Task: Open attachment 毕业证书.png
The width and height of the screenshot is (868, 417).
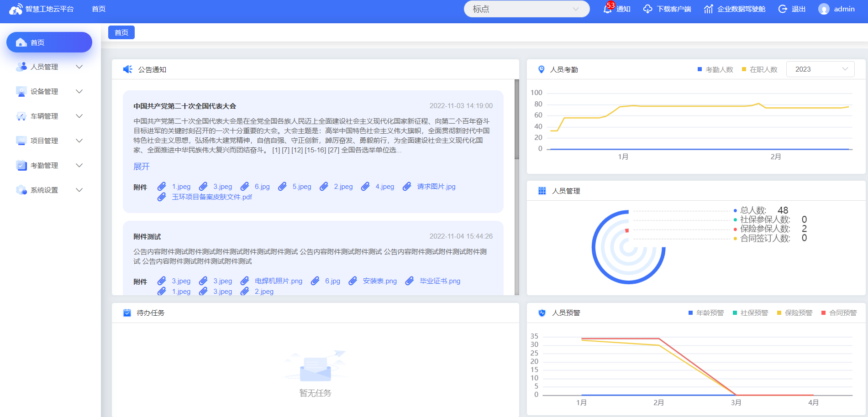Action: tap(440, 281)
